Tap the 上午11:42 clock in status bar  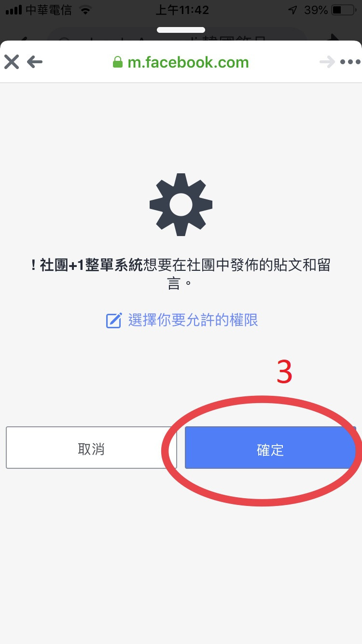click(x=182, y=10)
